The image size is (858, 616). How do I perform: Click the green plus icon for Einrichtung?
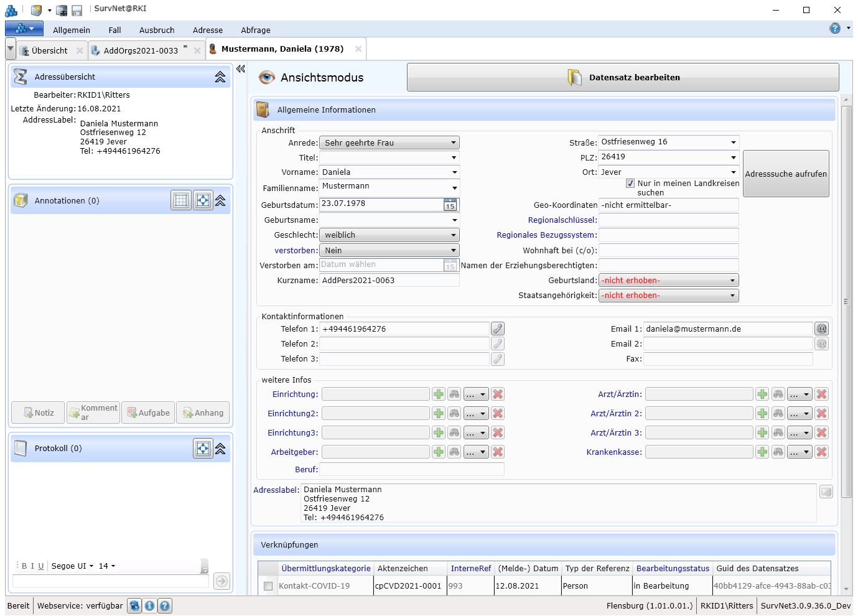coord(439,394)
